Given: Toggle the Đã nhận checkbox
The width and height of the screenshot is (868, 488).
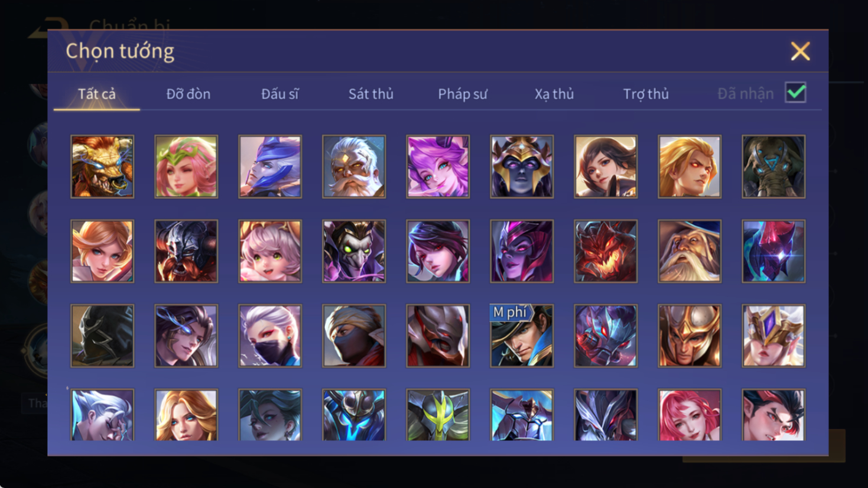Looking at the screenshot, I should click(795, 93).
